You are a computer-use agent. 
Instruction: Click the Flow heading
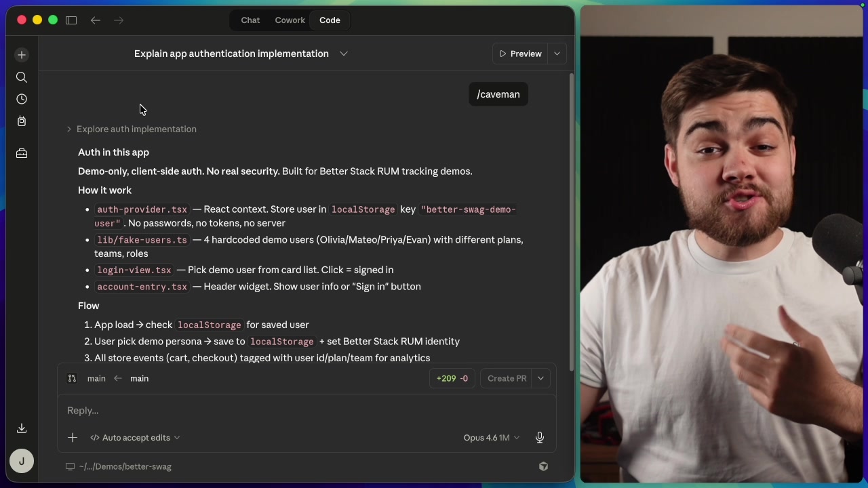[x=89, y=306]
